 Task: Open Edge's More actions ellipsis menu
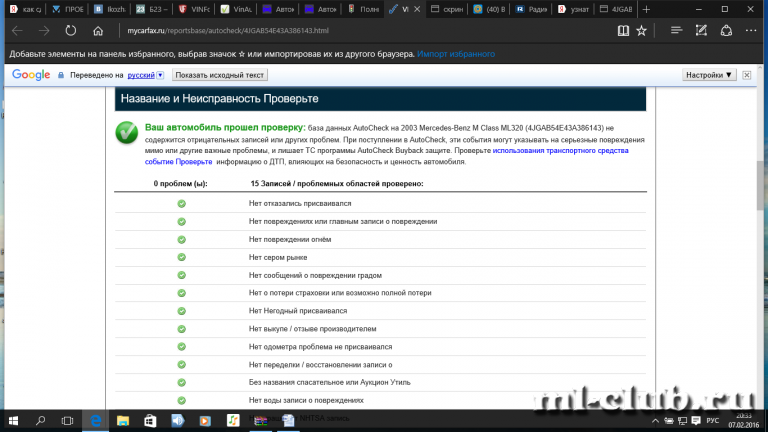coord(752,30)
